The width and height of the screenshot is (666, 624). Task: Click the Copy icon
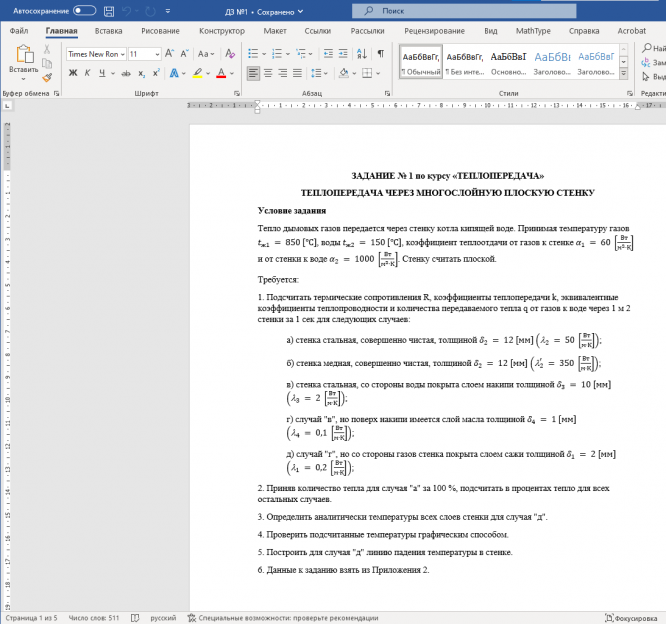47,63
